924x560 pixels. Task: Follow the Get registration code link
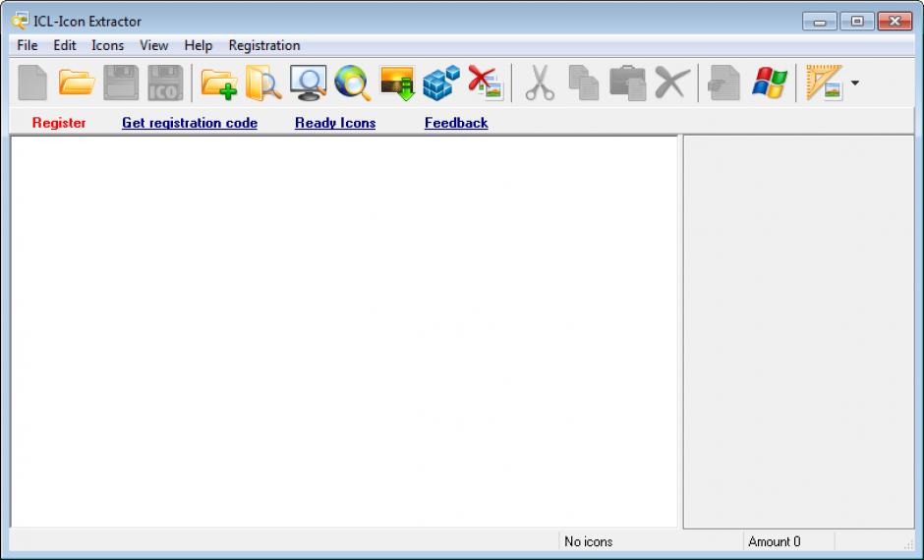(x=190, y=123)
